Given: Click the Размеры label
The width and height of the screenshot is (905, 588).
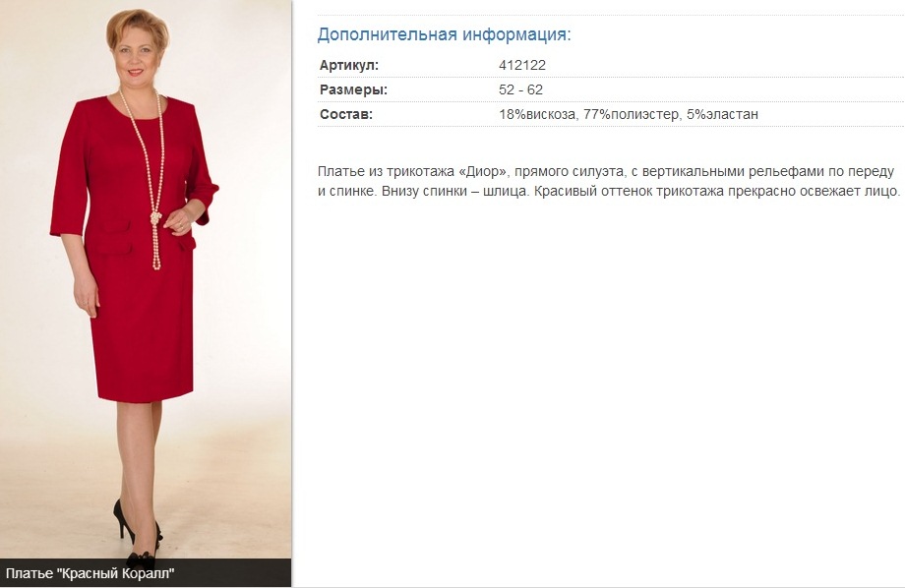Looking at the screenshot, I should point(354,90).
